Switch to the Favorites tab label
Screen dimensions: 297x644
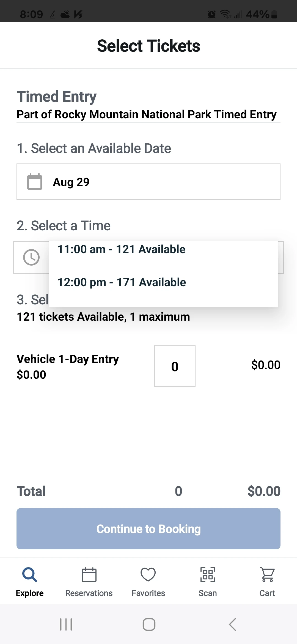click(148, 593)
